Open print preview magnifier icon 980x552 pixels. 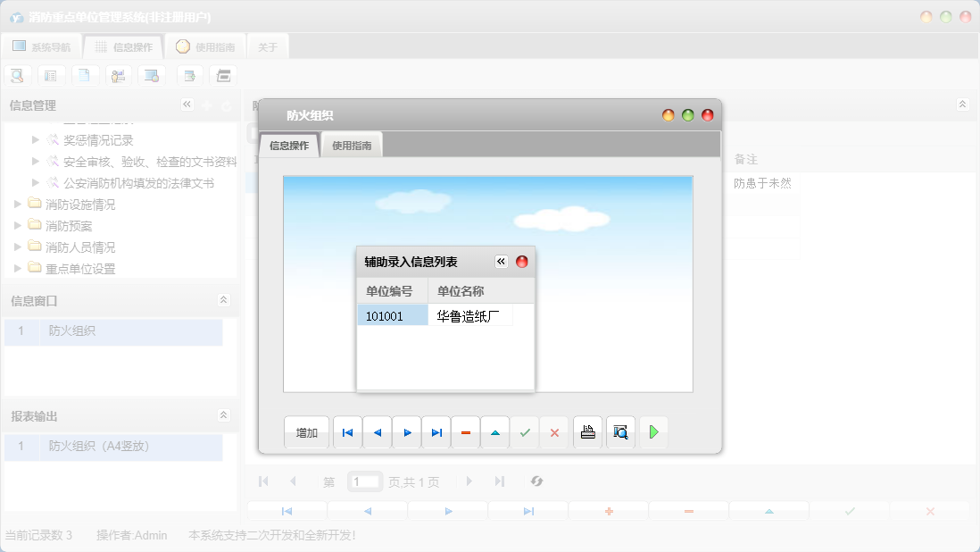click(x=621, y=432)
